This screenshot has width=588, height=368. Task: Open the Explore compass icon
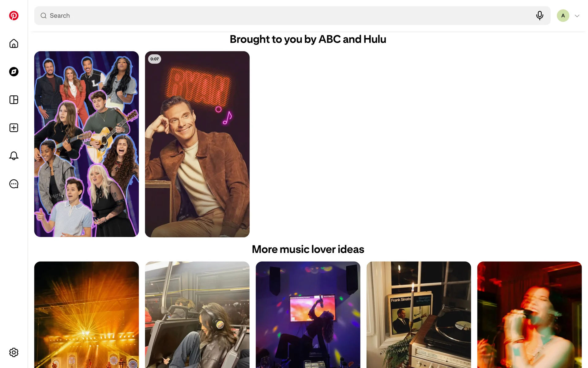click(x=14, y=72)
